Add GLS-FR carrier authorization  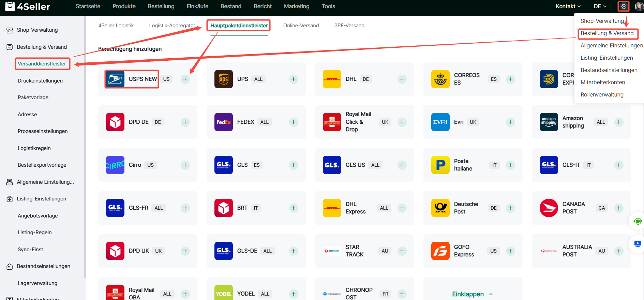185,208
